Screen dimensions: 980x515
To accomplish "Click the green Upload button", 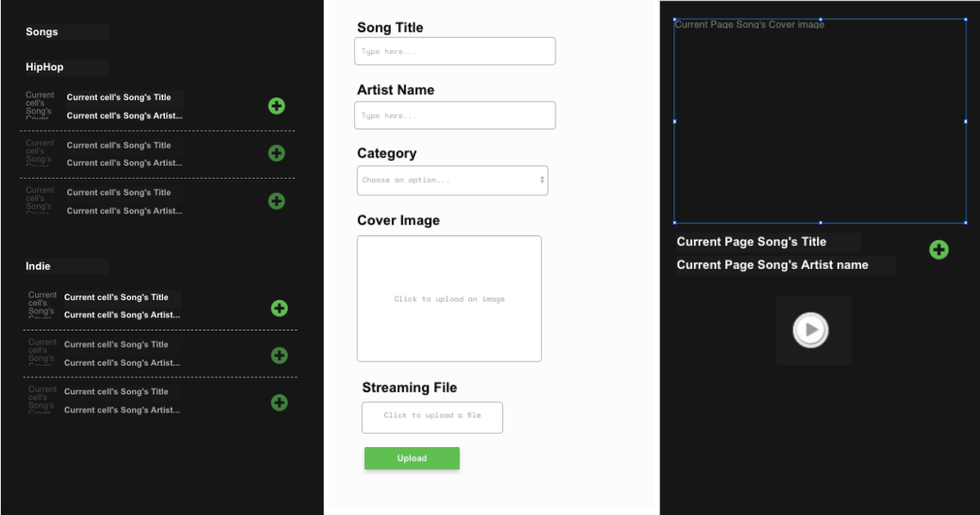I will (411, 458).
